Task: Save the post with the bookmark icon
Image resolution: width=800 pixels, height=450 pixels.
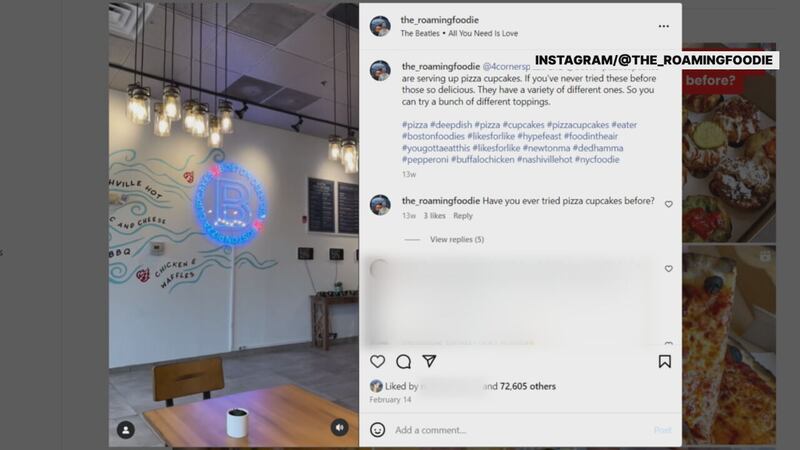Action: [x=664, y=362]
